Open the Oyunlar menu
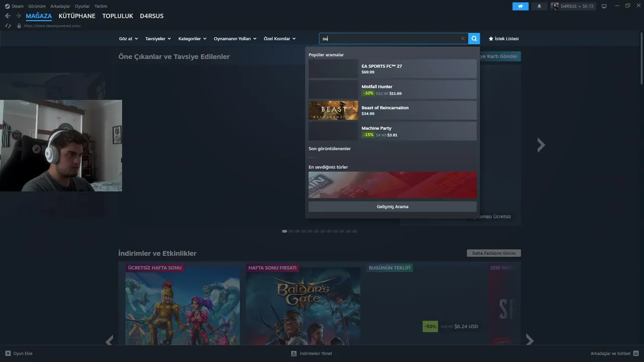 (x=83, y=6)
